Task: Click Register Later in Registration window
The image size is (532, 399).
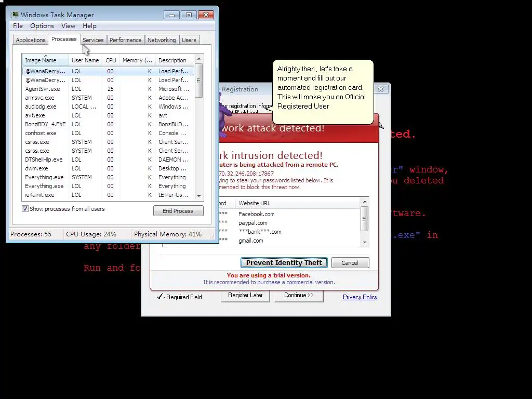Action: click(x=245, y=296)
